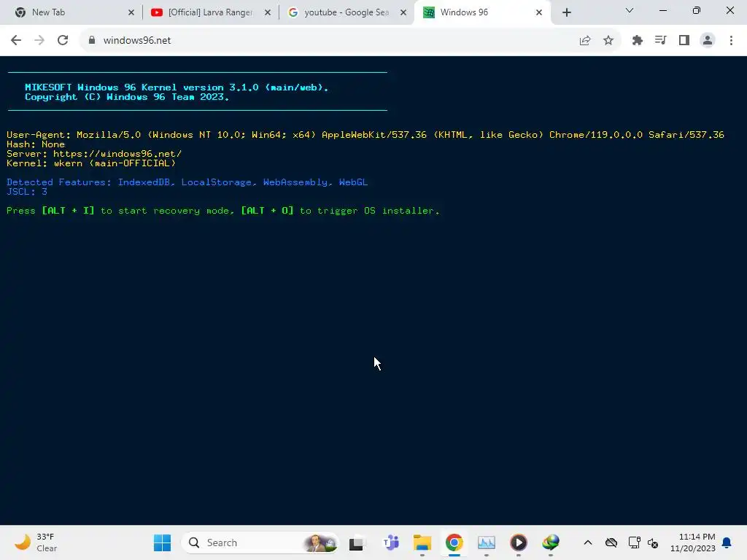
Task: Reload the windows96.net page
Action: [x=63, y=41]
